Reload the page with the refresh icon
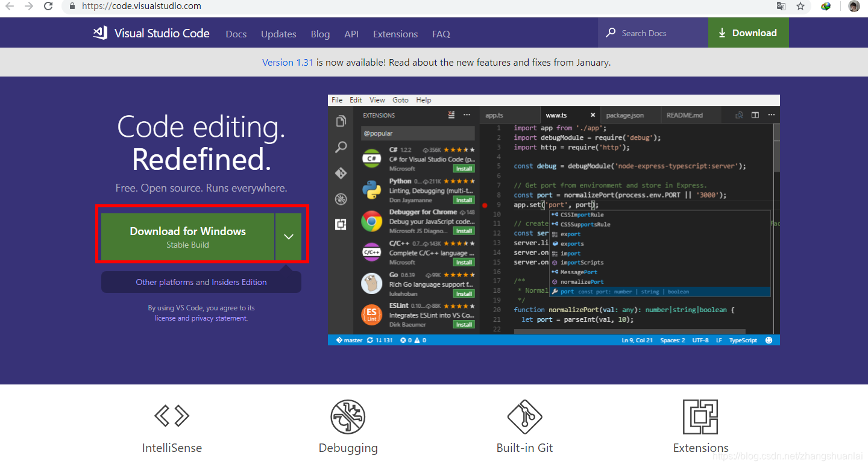Screen dimensions: 868x467 coord(48,7)
